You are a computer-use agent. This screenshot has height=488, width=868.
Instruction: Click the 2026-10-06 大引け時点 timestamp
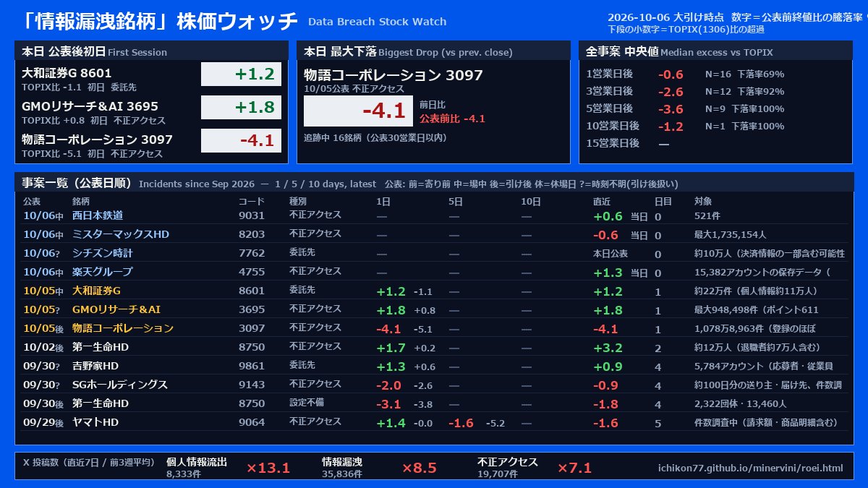pos(665,17)
